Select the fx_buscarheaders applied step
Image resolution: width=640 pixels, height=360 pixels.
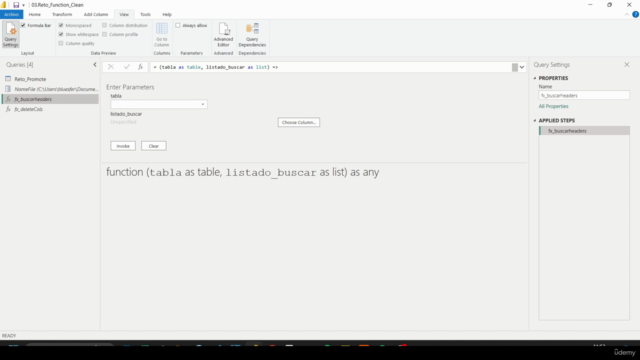point(584,131)
